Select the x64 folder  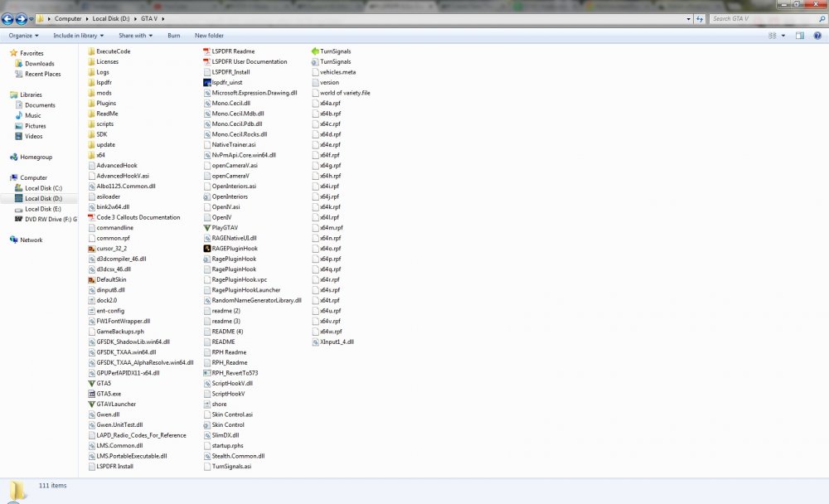pos(96,155)
